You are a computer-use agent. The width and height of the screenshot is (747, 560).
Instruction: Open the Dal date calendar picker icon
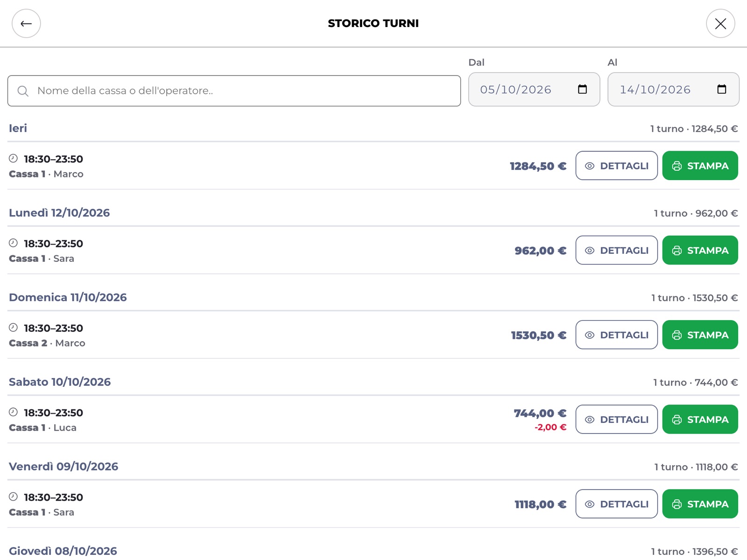tap(582, 89)
